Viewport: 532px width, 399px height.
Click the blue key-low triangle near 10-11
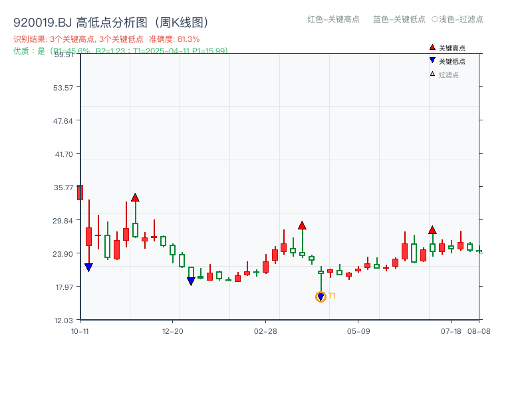(88, 267)
